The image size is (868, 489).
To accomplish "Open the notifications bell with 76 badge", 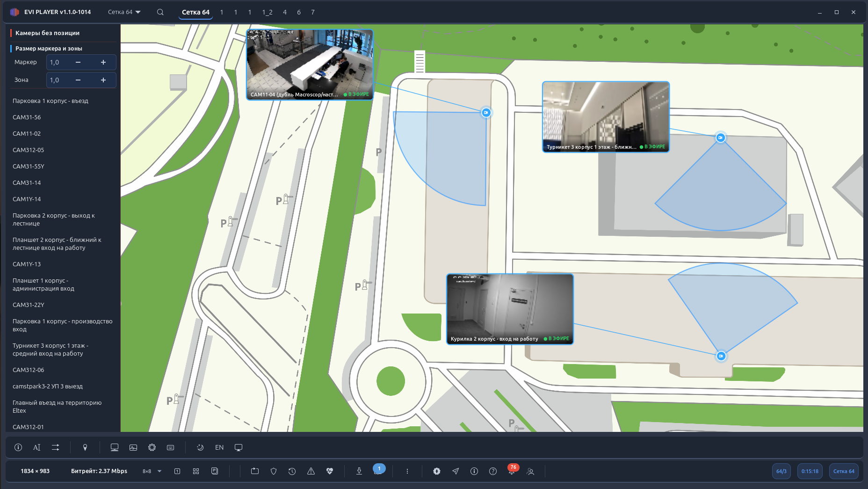I will 512,471.
